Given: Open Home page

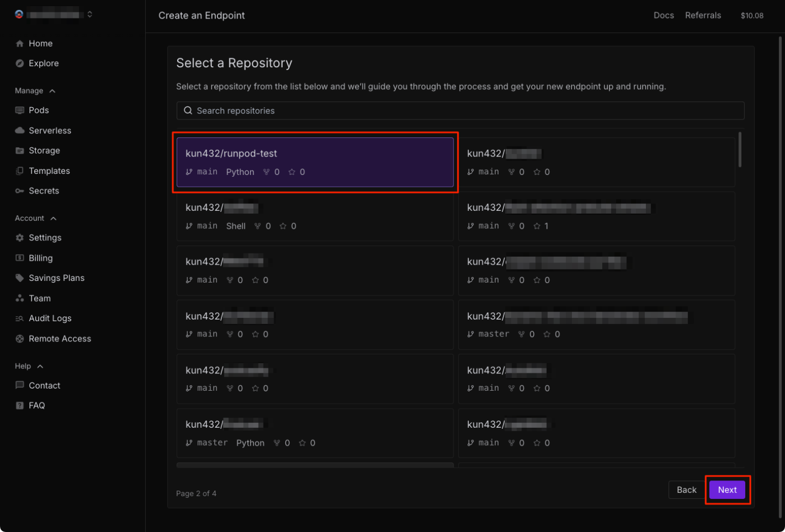Looking at the screenshot, I should 40,43.
